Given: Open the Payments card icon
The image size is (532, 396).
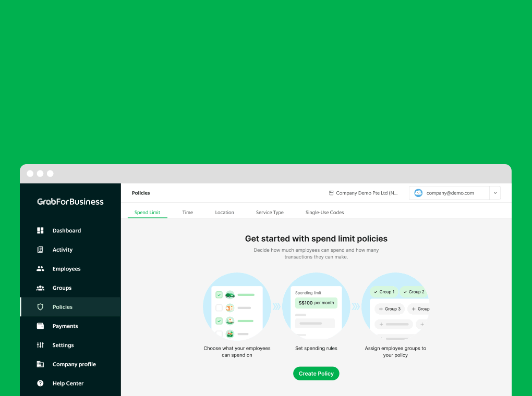Looking at the screenshot, I should point(40,326).
